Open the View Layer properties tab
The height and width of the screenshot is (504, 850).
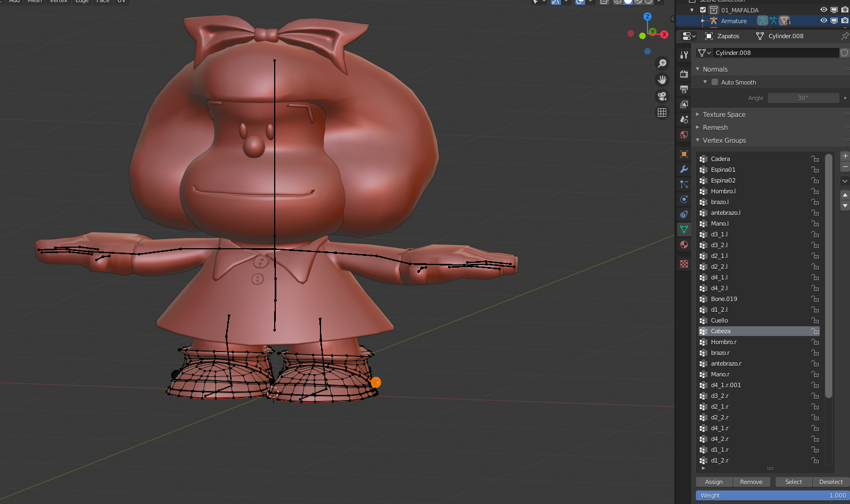tap(684, 104)
